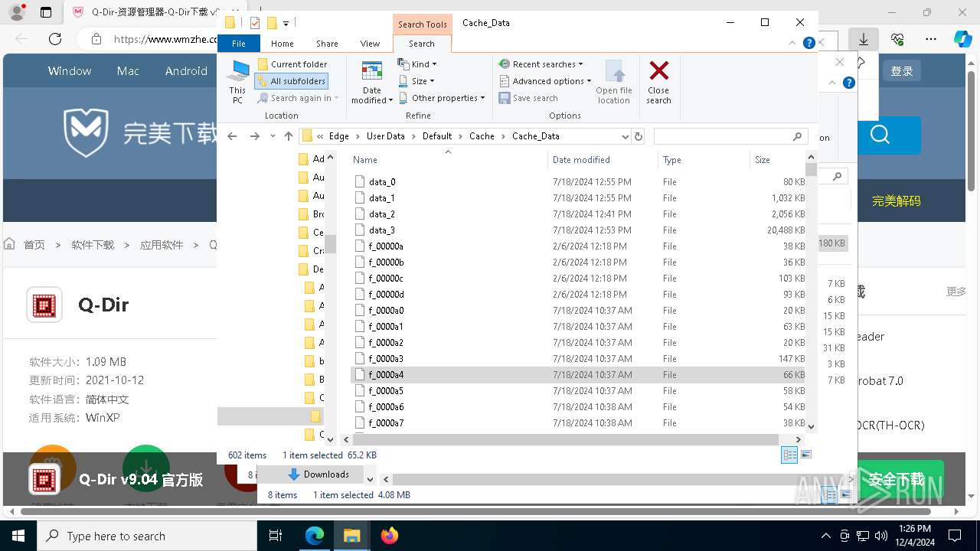Click quick access Properties toolbar icon
Viewport: 980px width, 551px height.
255,23
